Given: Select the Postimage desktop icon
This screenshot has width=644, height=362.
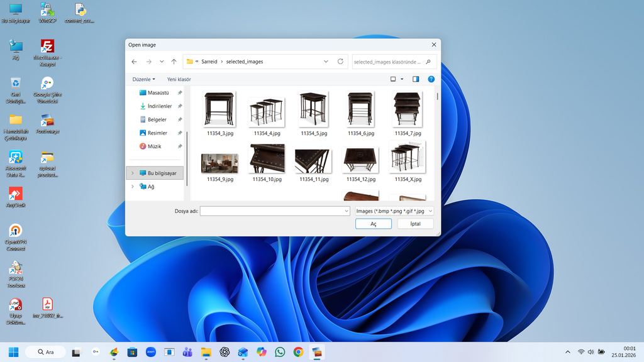Looking at the screenshot, I should pos(47,124).
